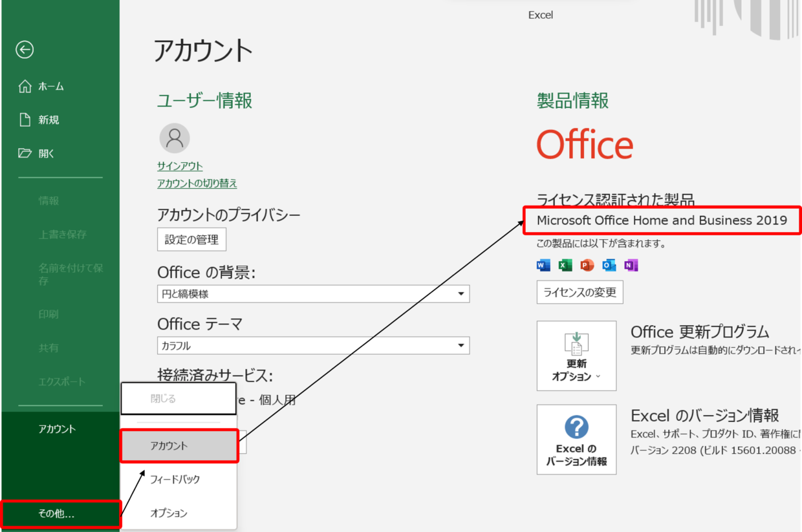
Task: Open Excel のバージョン情報 button
Action: coord(576,440)
